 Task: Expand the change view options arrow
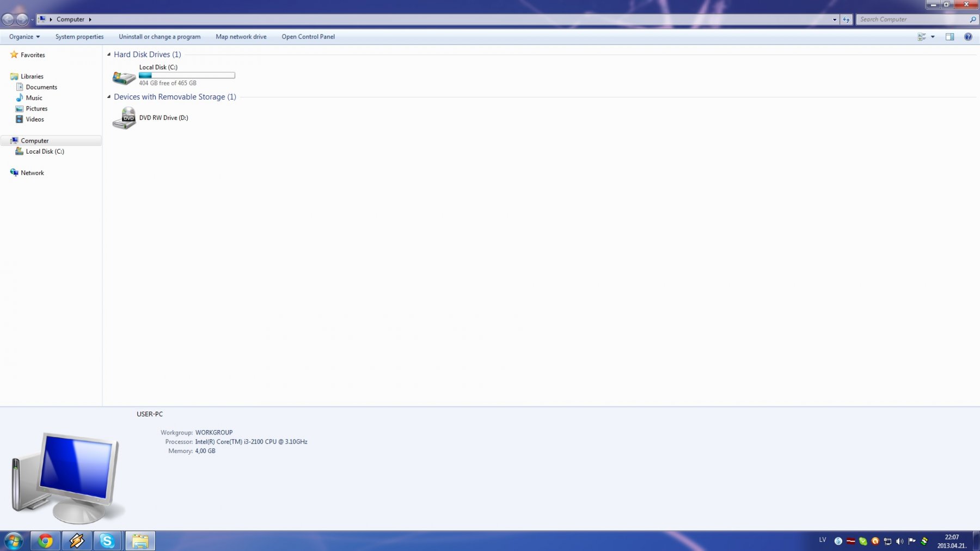click(x=933, y=37)
